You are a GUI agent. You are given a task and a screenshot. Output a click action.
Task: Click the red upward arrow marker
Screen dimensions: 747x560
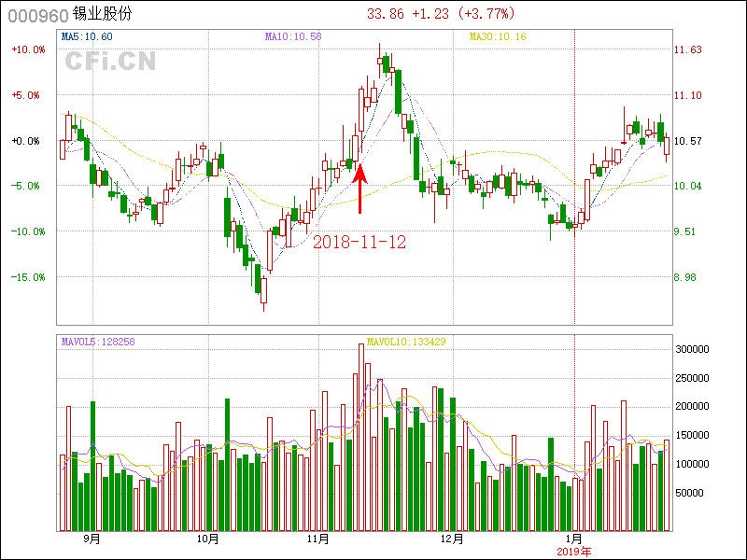[x=360, y=187]
